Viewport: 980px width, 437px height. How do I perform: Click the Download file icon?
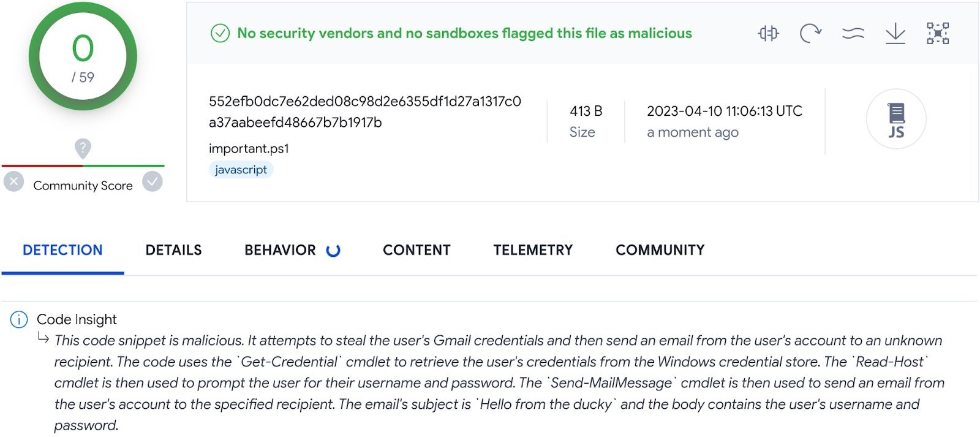pos(895,34)
